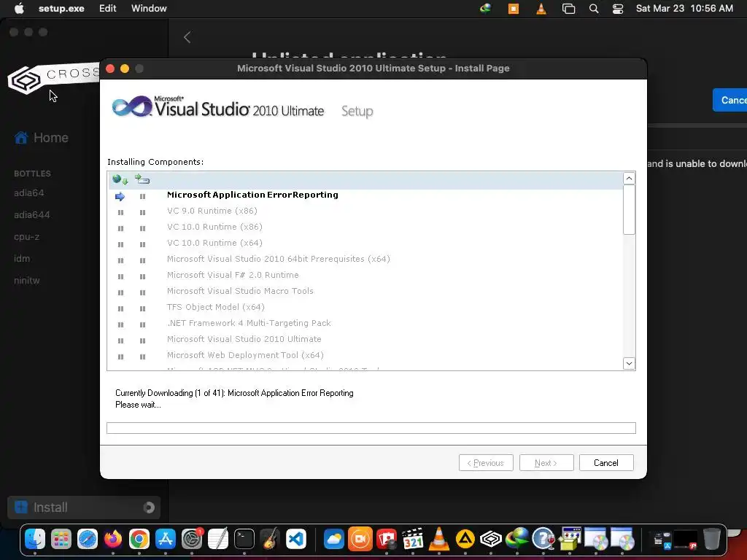Click the VC 9.0 Runtime (x86) row
The height and width of the screenshot is (560, 747).
[x=212, y=211]
